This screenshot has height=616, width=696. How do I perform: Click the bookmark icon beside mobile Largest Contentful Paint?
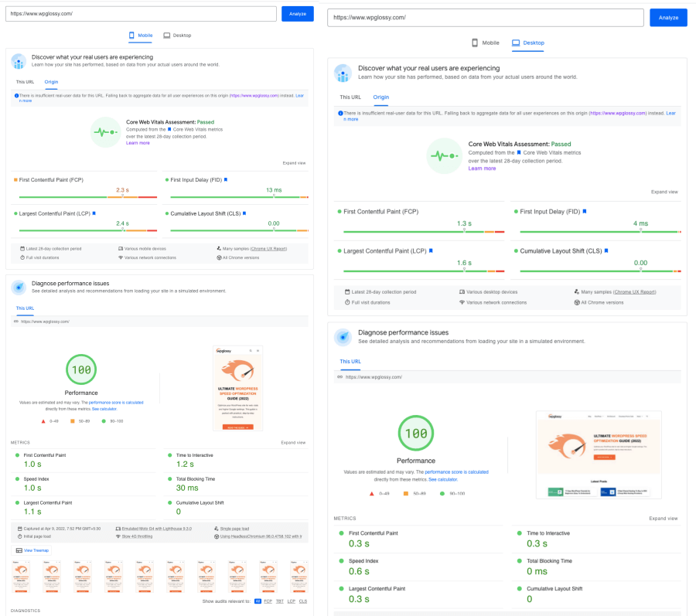tap(94, 213)
